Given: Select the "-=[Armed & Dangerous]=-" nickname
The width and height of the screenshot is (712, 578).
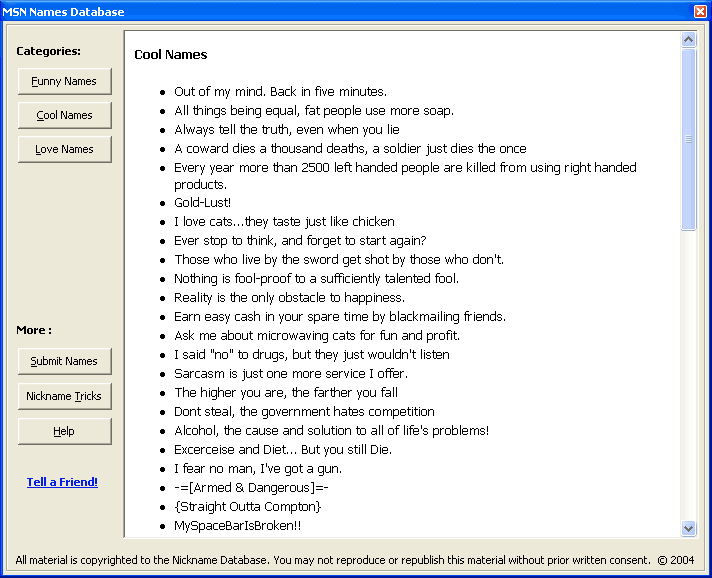Looking at the screenshot, I should (x=251, y=487).
